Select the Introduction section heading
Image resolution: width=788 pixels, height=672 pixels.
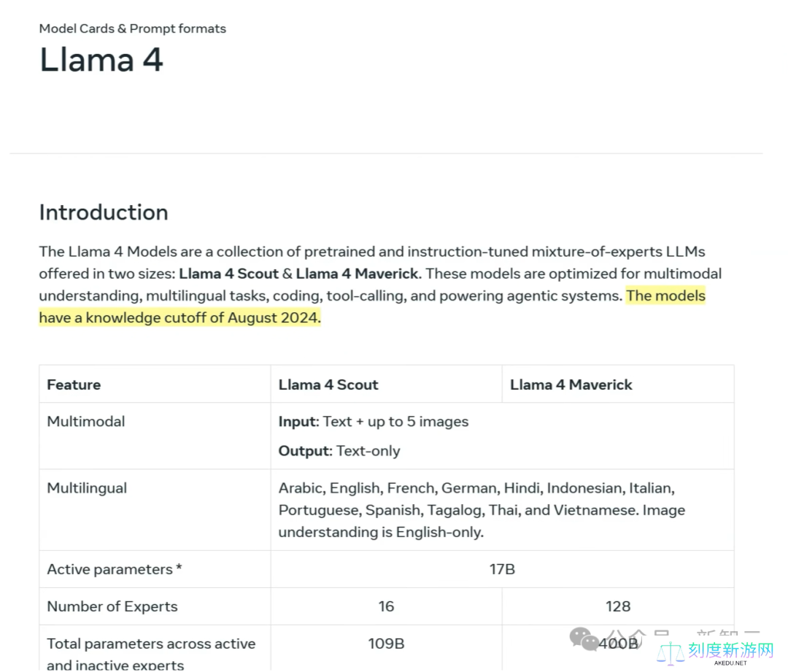coord(104,212)
